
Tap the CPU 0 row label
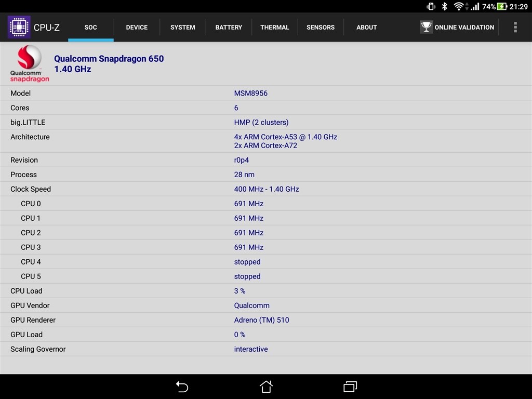(x=31, y=204)
